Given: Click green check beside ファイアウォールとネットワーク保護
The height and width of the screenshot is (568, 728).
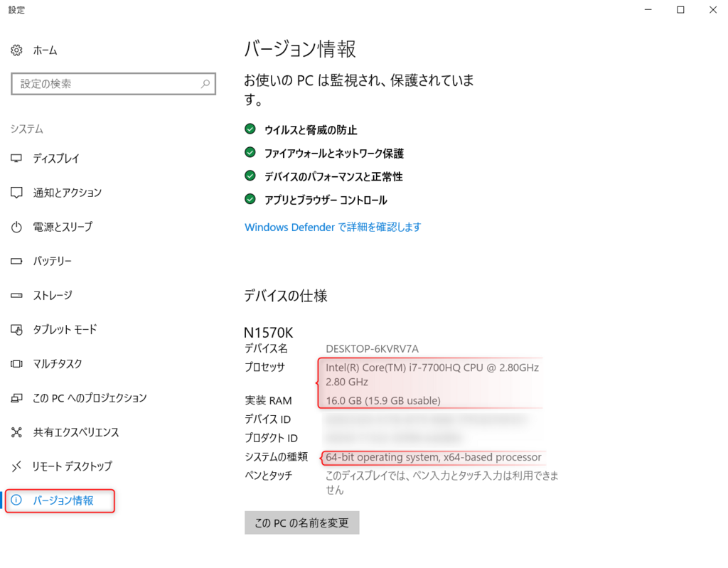Looking at the screenshot, I should pos(250,152).
